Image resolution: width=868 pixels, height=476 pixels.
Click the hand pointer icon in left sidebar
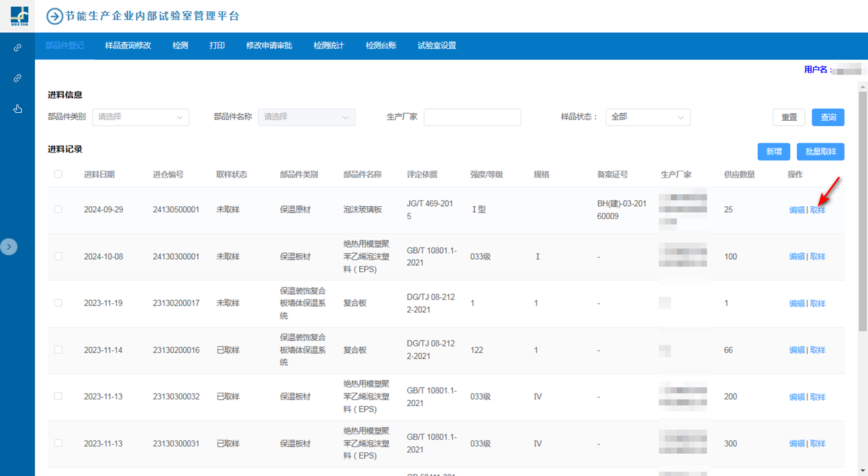point(17,109)
